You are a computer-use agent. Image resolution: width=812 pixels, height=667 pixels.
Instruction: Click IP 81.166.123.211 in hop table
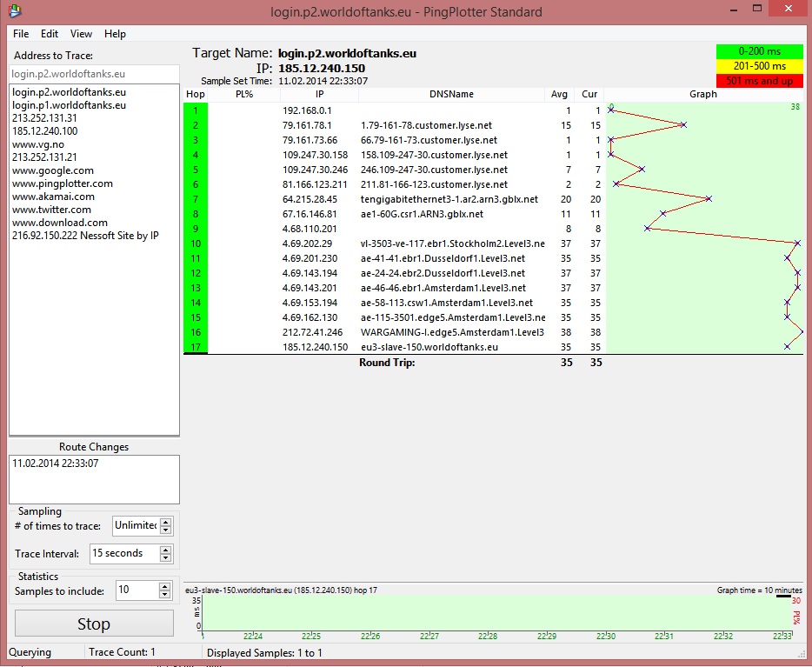316,184
